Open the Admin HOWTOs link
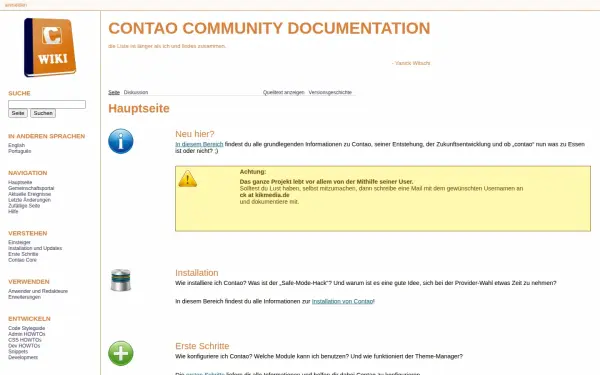The width and height of the screenshot is (600, 375). point(26,334)
